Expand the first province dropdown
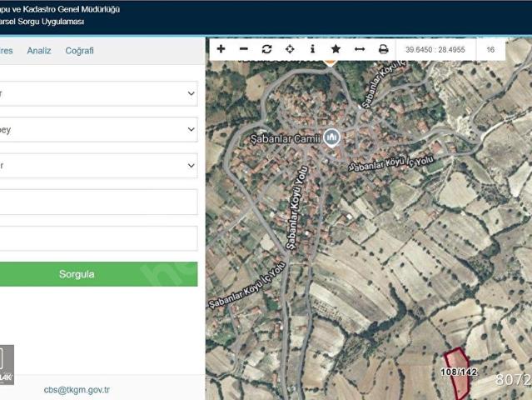532x400 pixels. coord(98,93)
